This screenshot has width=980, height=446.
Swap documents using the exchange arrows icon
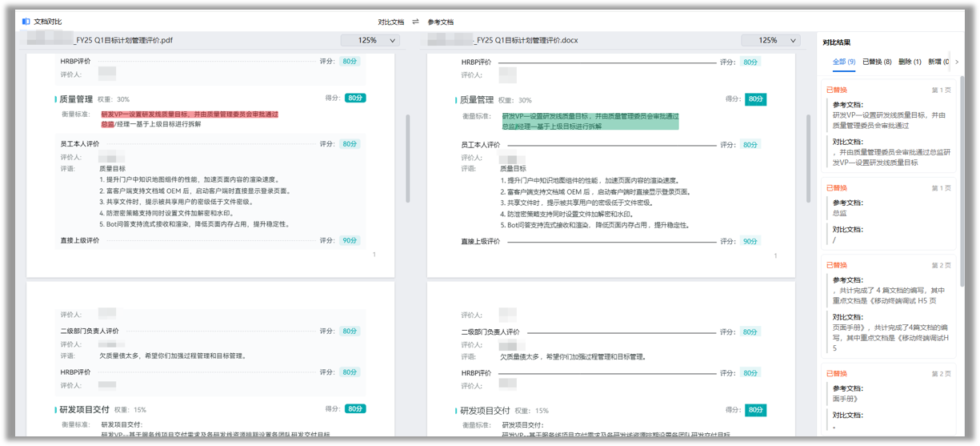[x=415, y=22]
